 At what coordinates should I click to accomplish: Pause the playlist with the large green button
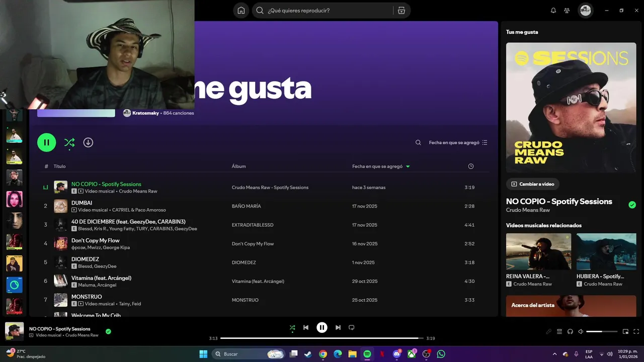[x=46, y=142]
